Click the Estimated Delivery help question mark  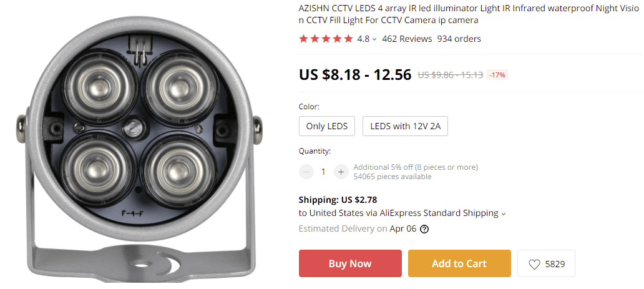tap(424, 229)
